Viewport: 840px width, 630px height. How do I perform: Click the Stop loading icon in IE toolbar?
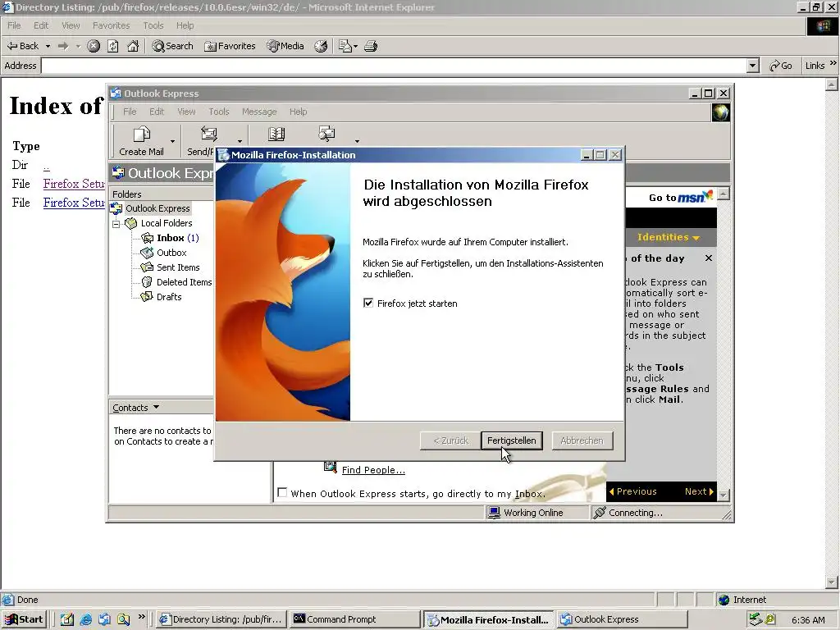click(94, 46)
